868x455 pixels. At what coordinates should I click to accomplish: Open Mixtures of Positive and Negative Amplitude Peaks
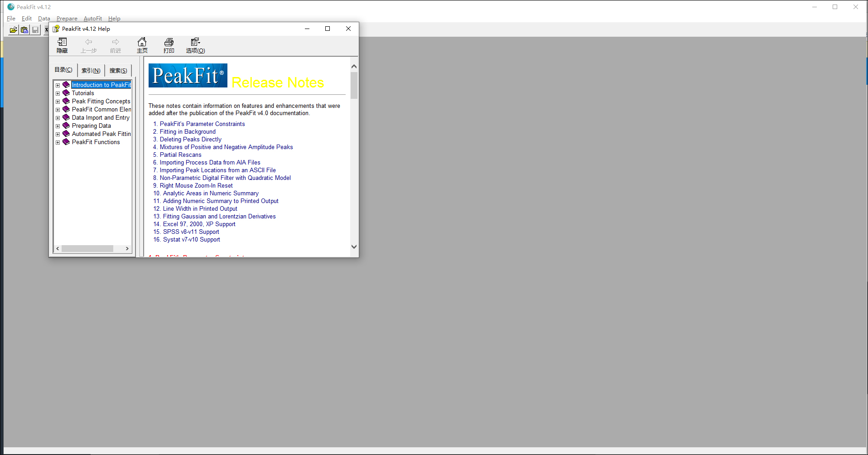click(227, 147)
